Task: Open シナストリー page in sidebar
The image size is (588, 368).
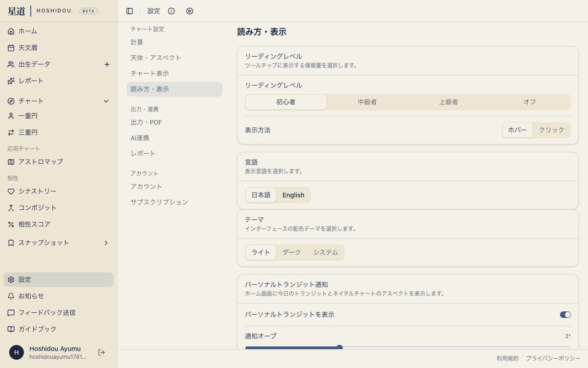Action: pos(58,191)
